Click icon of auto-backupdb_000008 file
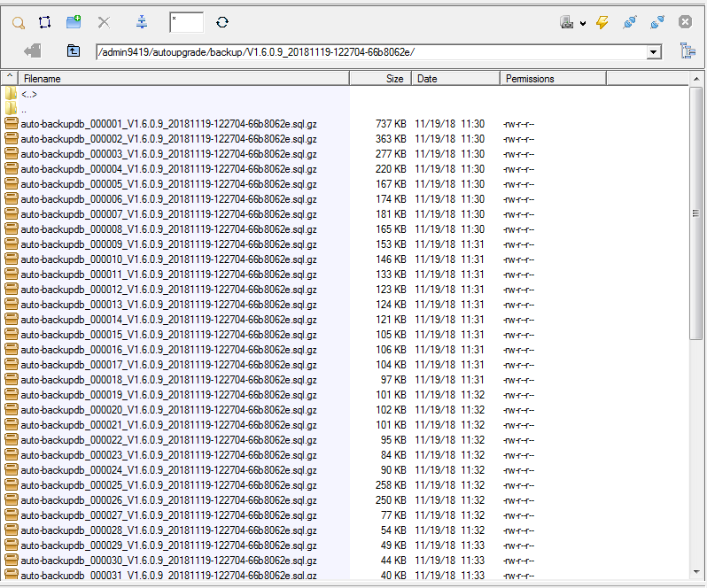The height and width of the screenshot is (588, 707). point(12,229)
